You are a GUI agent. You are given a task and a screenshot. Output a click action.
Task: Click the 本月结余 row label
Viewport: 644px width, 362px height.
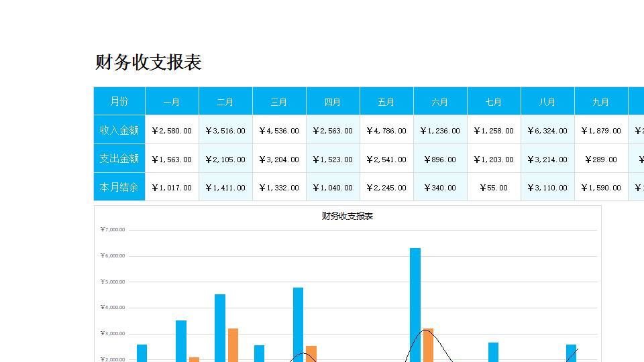tap(119, 187)
